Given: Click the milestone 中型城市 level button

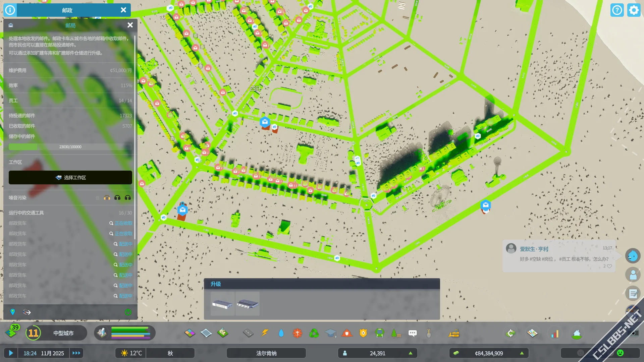Looking at the screenshot, I should coord(56,333).
